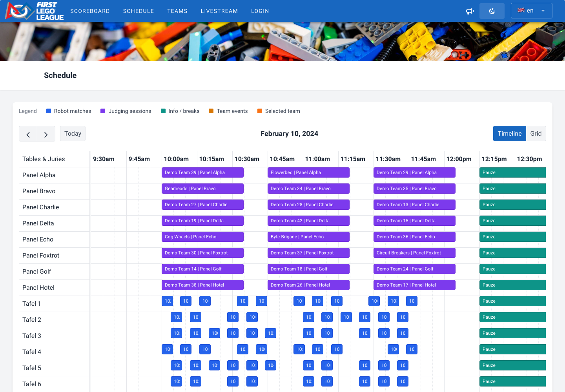This screenshot has height=392, width=565.
Task: Go to the previous day with the left chevron
Action: pos(28,134)
